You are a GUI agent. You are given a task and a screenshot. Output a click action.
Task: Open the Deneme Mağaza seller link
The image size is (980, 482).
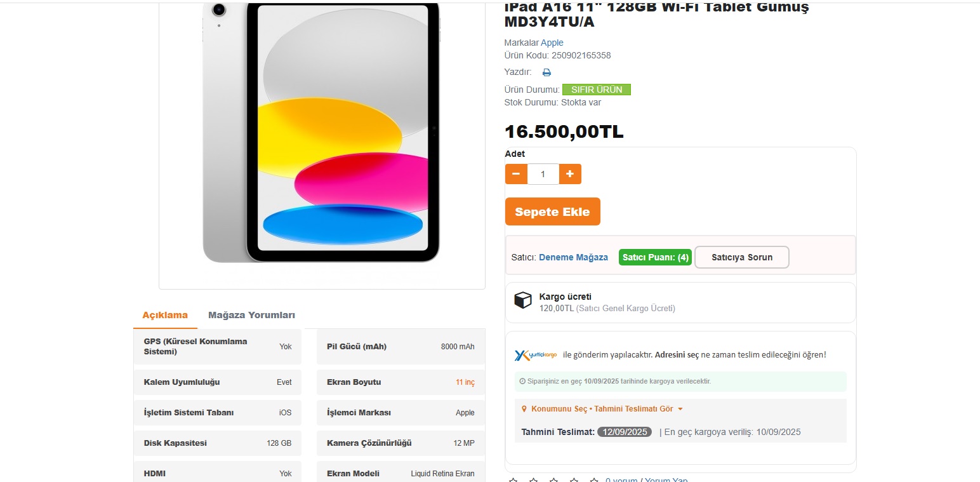click(x=573, y=258)
